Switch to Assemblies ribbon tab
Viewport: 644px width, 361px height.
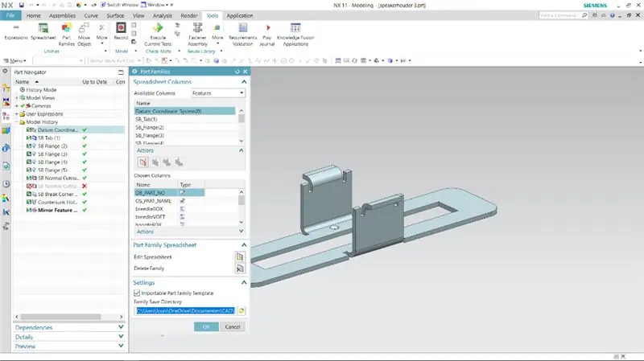pyautogui.click(x=63, y=15)
